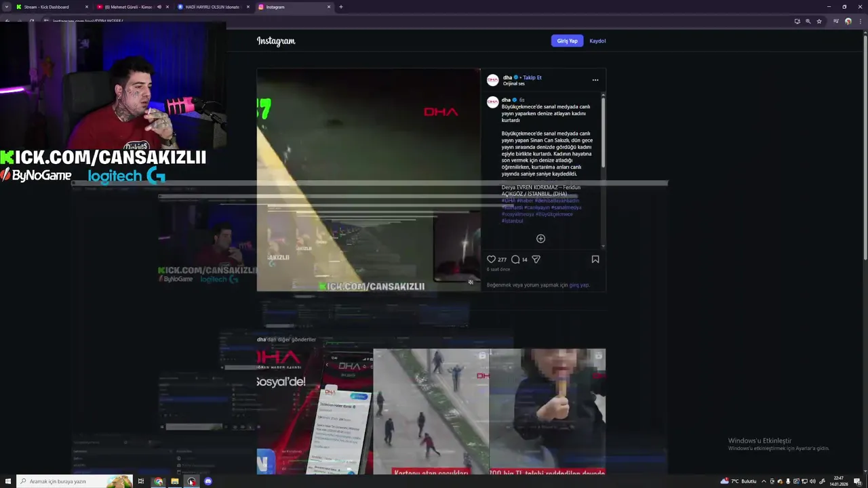The image size is (868, 488).
Task: Click the zoom magnifier icon in address bar
Action: pyautogui.click(x=808, y=21)
